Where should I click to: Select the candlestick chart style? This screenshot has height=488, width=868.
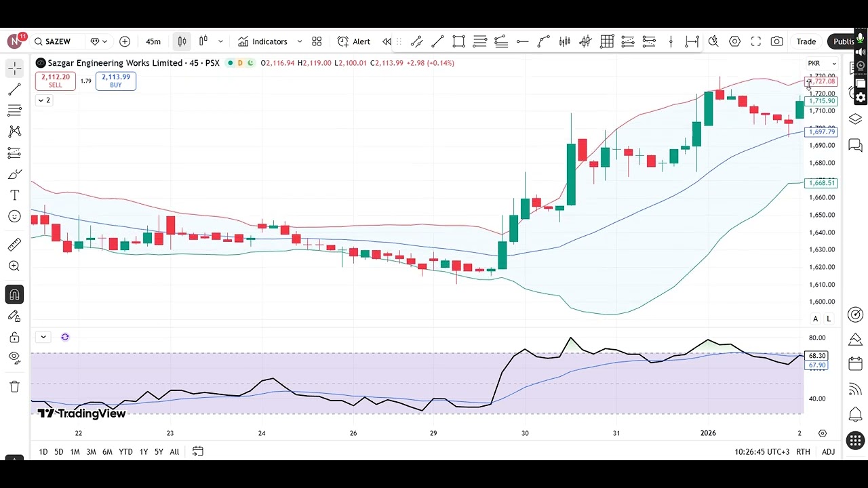182,41
